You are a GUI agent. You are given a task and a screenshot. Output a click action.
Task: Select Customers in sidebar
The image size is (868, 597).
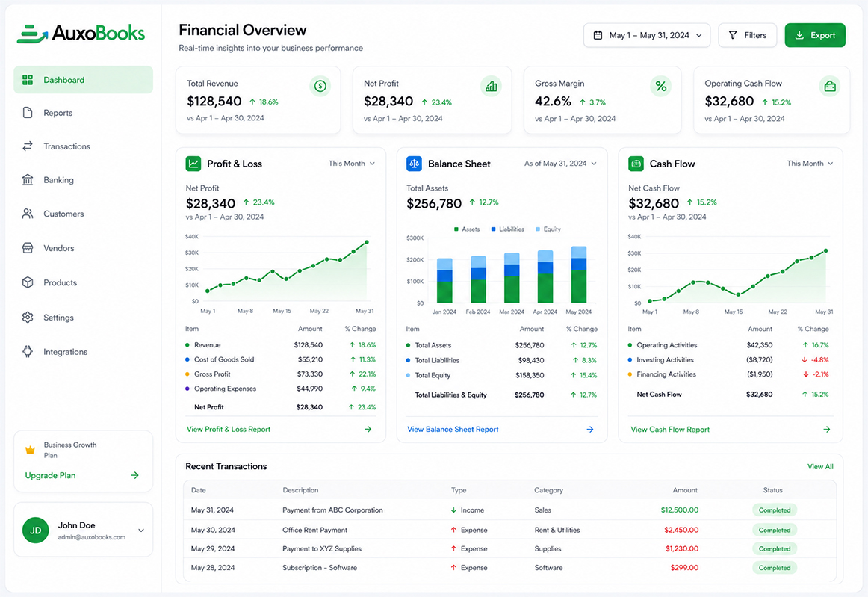coord(83,214)
